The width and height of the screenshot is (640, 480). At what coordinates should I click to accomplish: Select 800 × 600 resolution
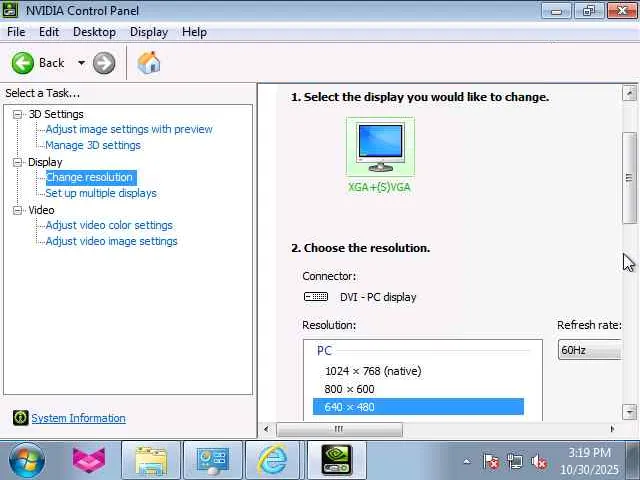coord(349,389)
